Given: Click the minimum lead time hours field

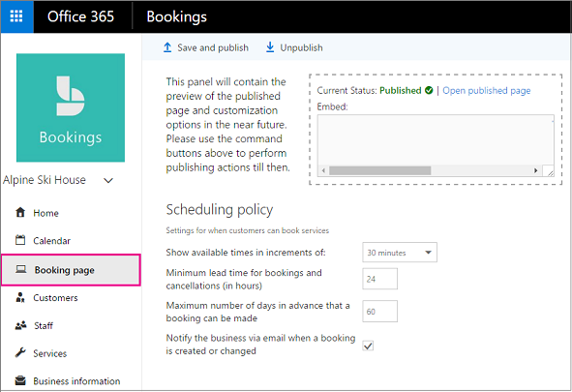Looking at the screenshot, I should pos(379,279).
